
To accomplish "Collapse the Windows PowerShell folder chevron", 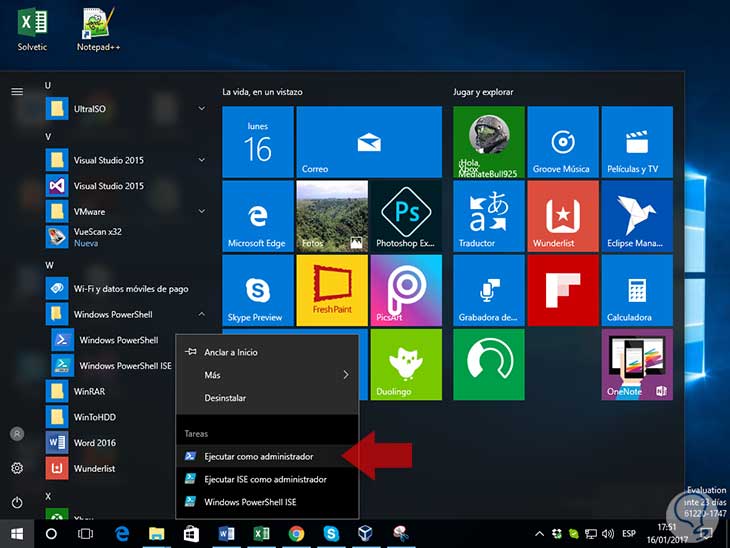I will (x=202, y=314).
